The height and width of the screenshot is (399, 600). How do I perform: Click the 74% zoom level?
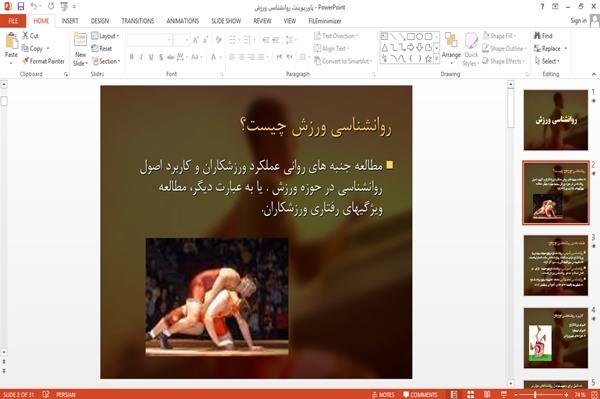click(x=580, y=394)
